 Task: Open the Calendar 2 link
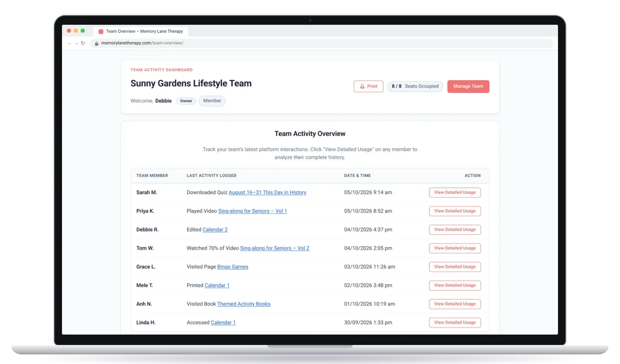(x=215, y=230)
